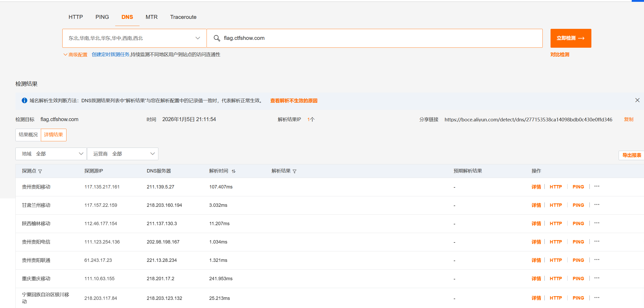The width and height of the screenshot is (644, 308).
Task: Open more options for 贵州贵阳移动 row
Action: (597, 186)
